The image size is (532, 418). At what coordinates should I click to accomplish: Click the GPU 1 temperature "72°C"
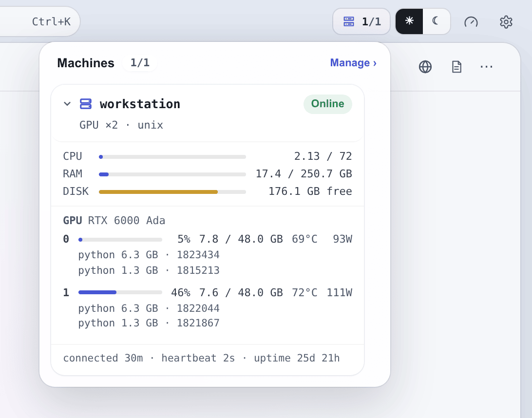pyautogui.click(x=304, y=292)
